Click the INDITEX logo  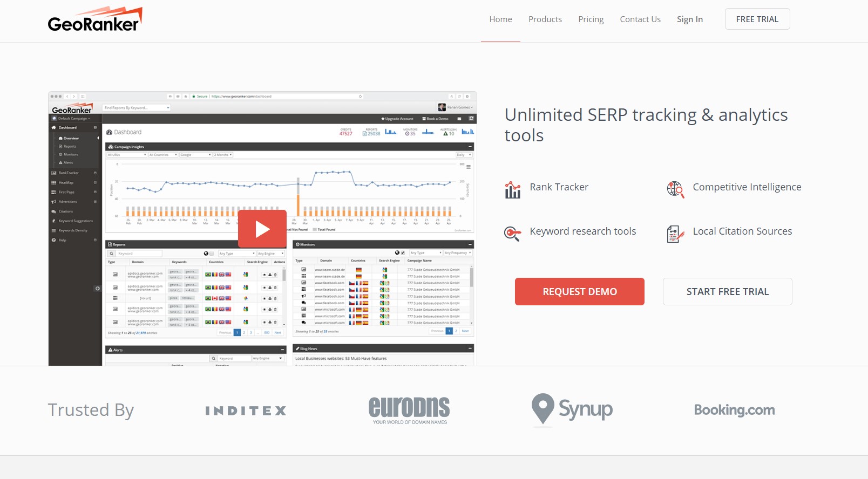pos(246,411)
